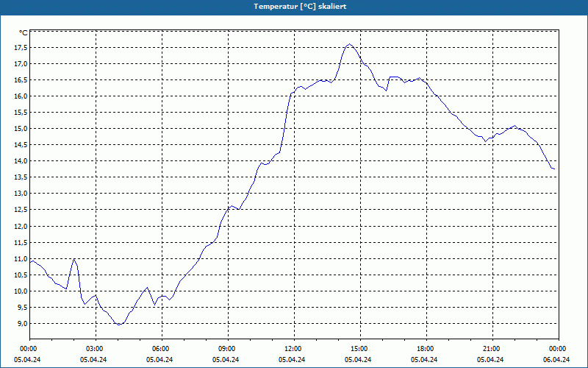588x368 pixels.
Task: Select the 05.04.24 date under 06:00
Action: 159,359
